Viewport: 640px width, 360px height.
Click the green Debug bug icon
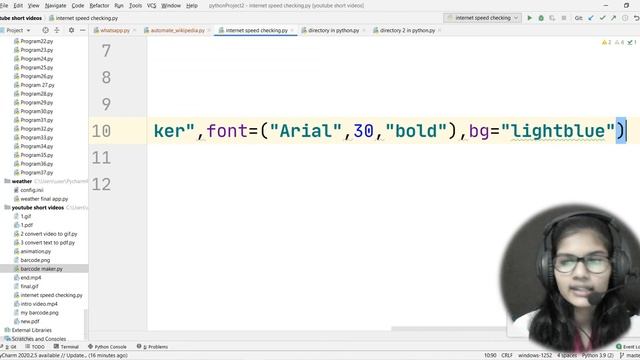[541, 18]
